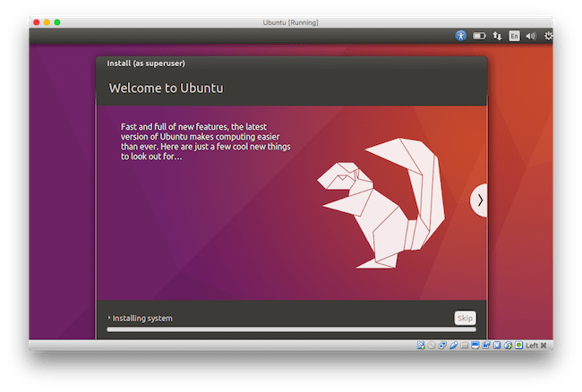This screenshot has width=582, height=392.
Task: Click the overlapping blue screens recording status icon
Action: tap(486, 345)
